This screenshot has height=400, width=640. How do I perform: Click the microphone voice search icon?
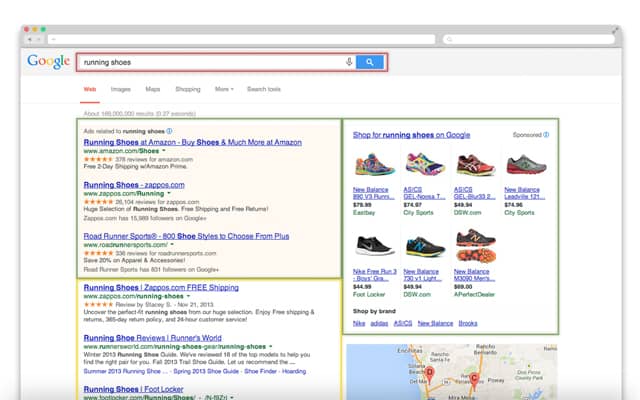pos(349,62)
